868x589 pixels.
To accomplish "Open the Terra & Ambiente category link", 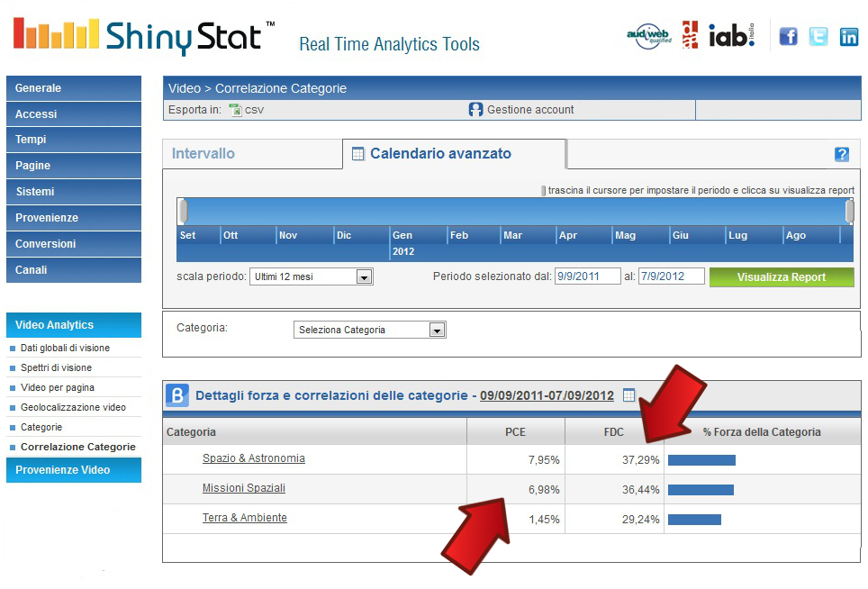I will (244, 518).
